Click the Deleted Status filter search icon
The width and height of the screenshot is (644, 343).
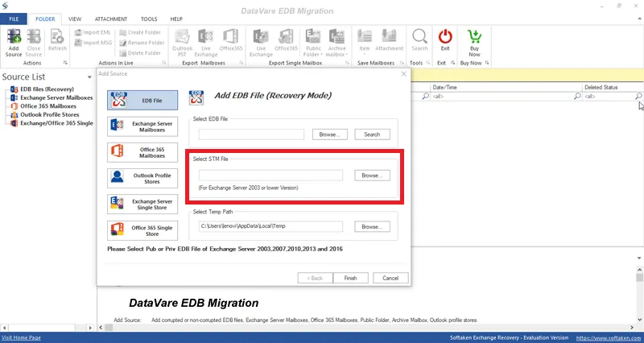[638, 96]
